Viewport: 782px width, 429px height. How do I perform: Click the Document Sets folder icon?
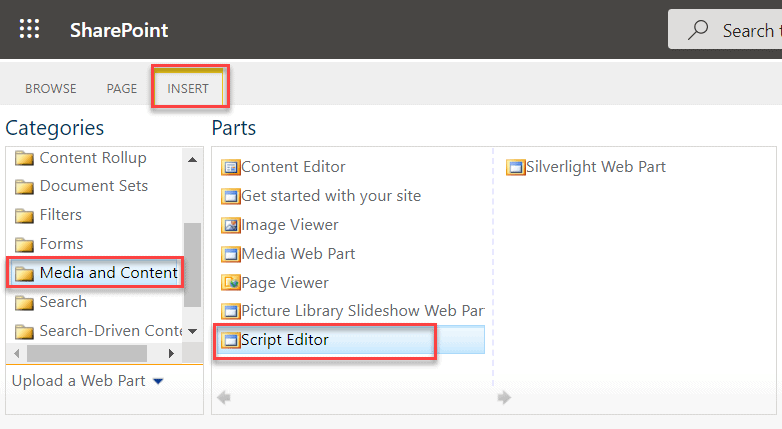[24, 187]
